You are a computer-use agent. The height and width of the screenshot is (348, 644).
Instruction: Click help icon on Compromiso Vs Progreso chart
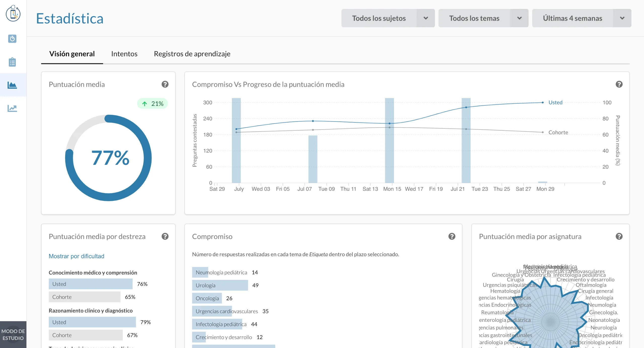619,84
